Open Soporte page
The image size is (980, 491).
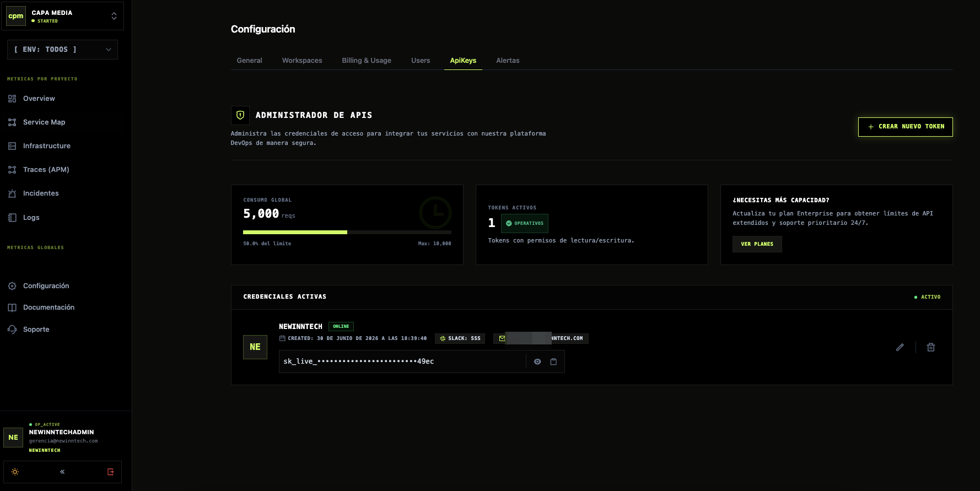36,330
